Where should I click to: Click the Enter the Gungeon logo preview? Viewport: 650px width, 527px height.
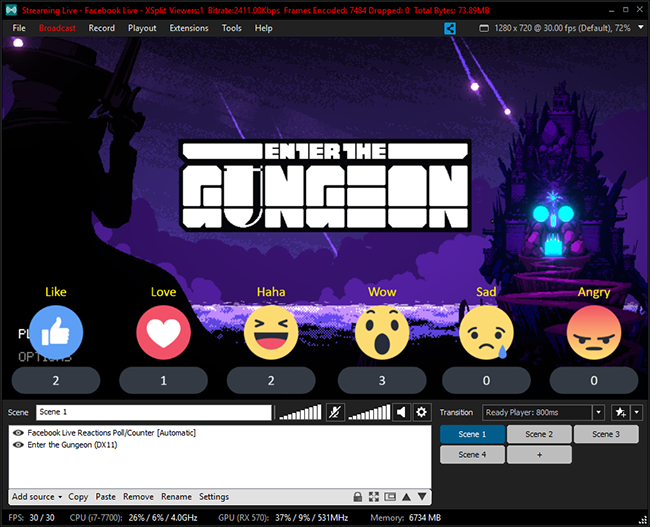point(325,185)
